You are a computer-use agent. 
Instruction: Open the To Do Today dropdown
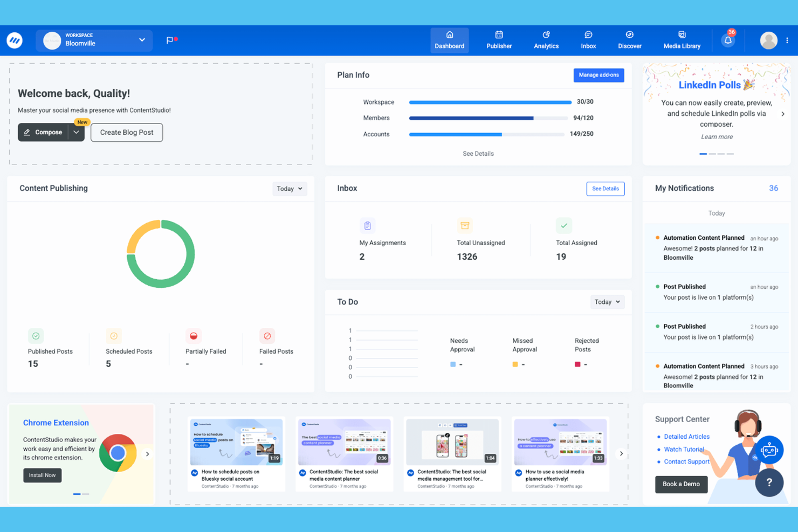click(x=607, y=302)
